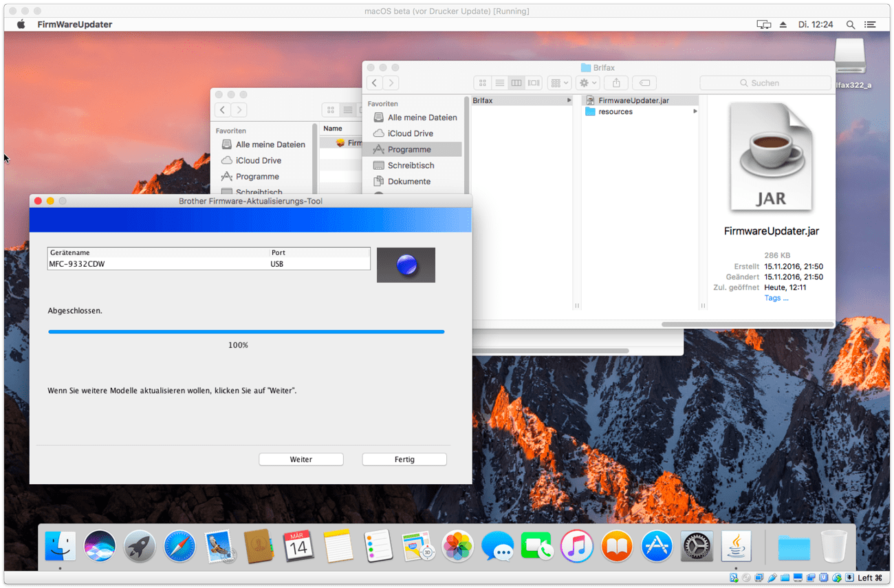Screen dimensions: 894x588
Task: Click the Edit Tags button in Brlfax toolbar
Action: 644,83
